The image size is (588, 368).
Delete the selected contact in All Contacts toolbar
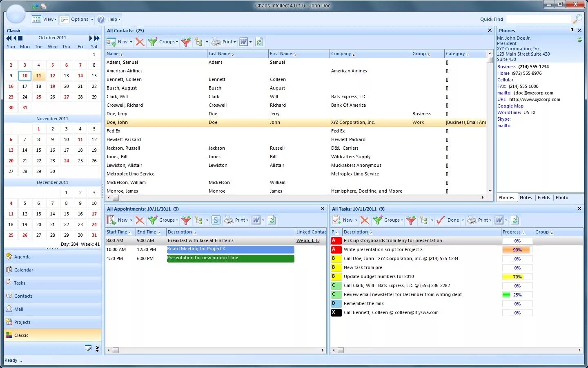(x=140, y=42)
